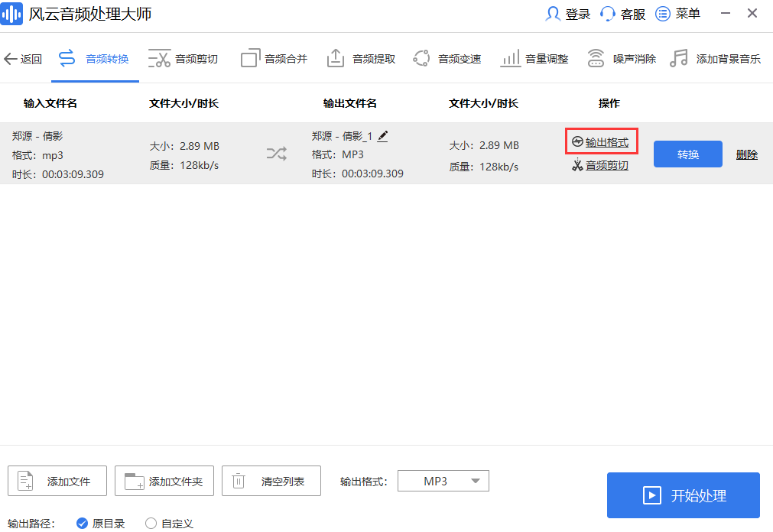Click the 开始处理 button label
This screenshot has height=532, width=773.
[x=699, y=495]
